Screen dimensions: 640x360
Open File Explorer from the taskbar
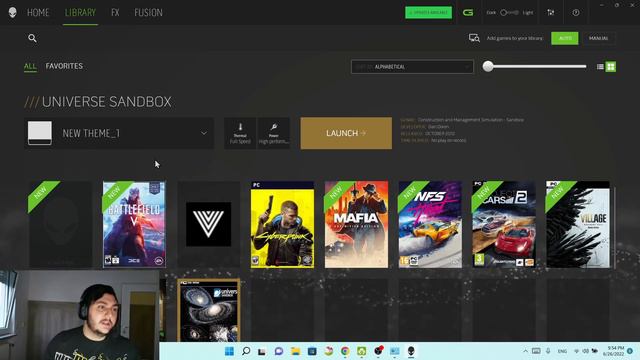click(296, 351)
